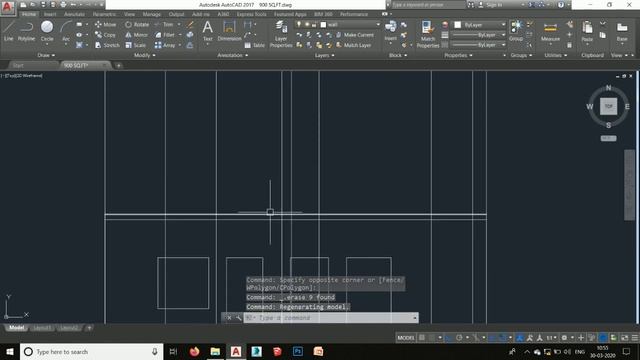640x360 pixels.
Task: Click the Measure utility tool
Action: [550, 32]
